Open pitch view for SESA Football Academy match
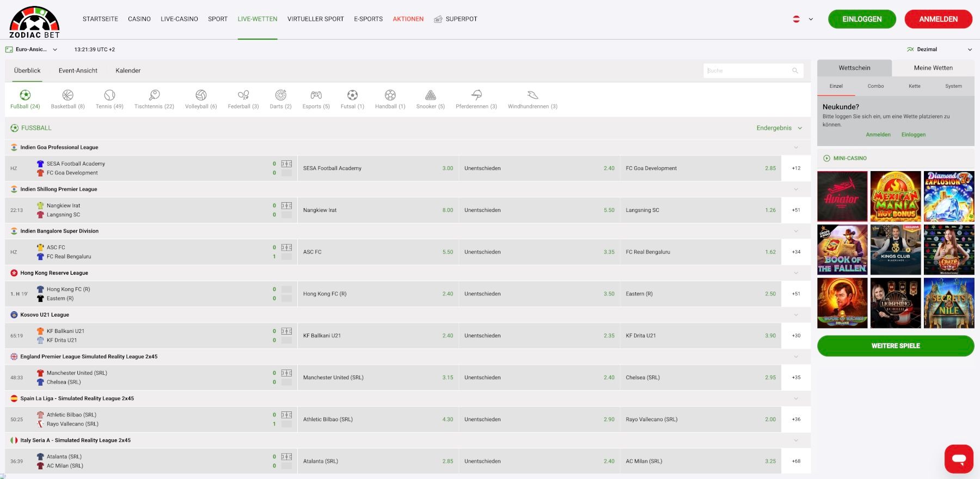This screenshot has height=479, width=980. (x=286, y=163)
